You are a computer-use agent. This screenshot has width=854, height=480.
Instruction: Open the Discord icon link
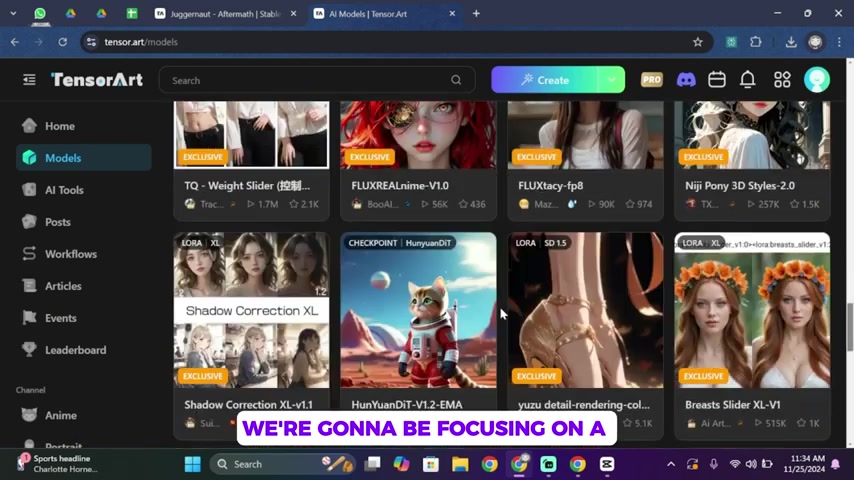(x=686, y=80)
